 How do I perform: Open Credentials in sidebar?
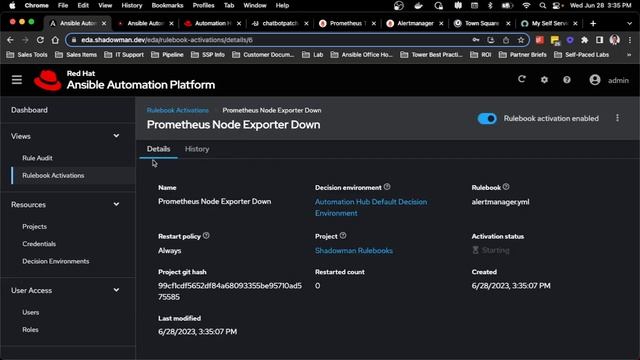(39, 244)
